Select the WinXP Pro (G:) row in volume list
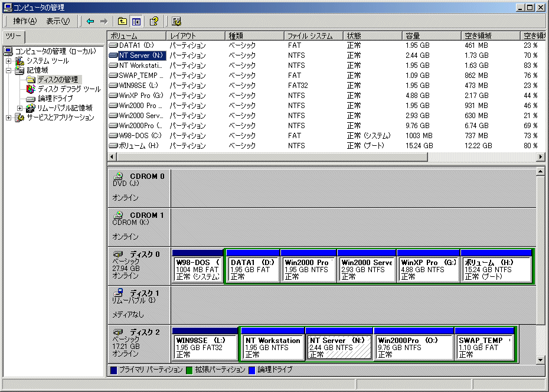Image resolution: width=549 pixels, height=392 pixels. 326,96
